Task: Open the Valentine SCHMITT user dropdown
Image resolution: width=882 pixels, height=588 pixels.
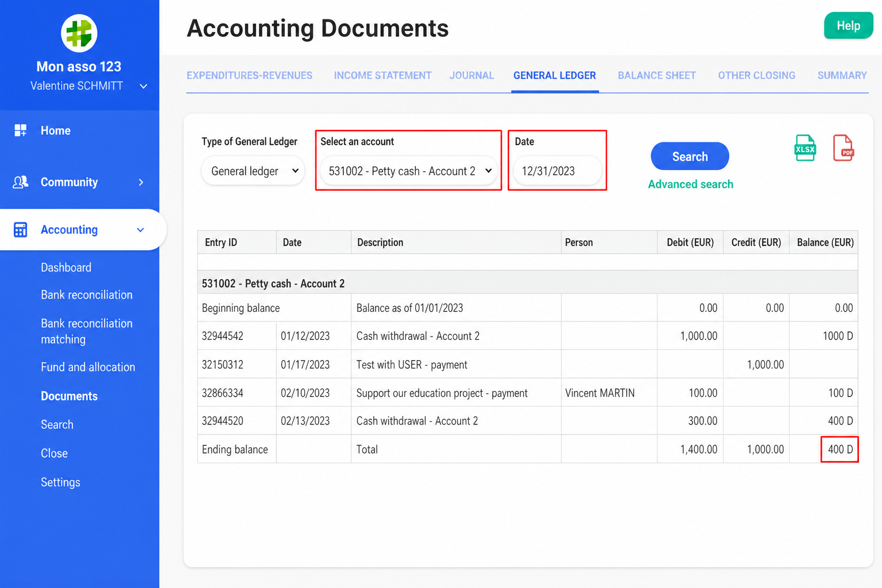Action: coord(144,86)
